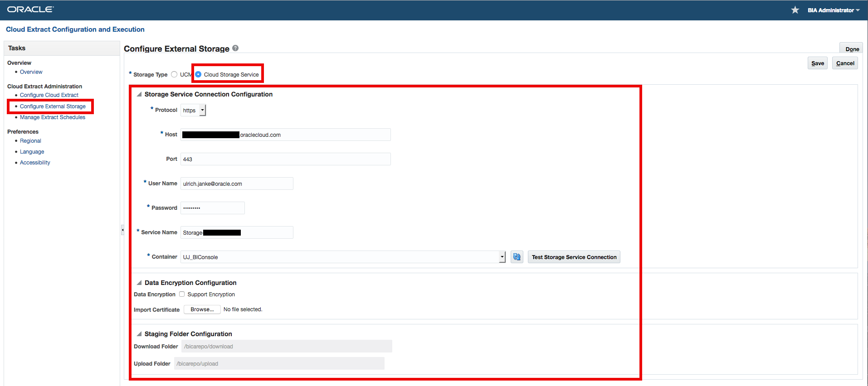Image resolution: width=868 pixels, height=386 pixels.
Task: Open Manage Extract Schedules
Action: (x=53, y=117)
